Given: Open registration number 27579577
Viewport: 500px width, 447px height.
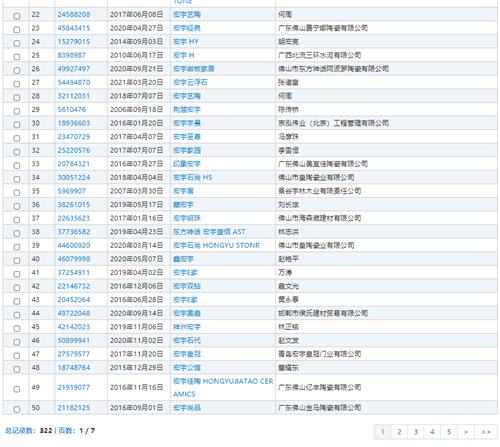Looking at the screenshot, I should (x=74, y=354).
